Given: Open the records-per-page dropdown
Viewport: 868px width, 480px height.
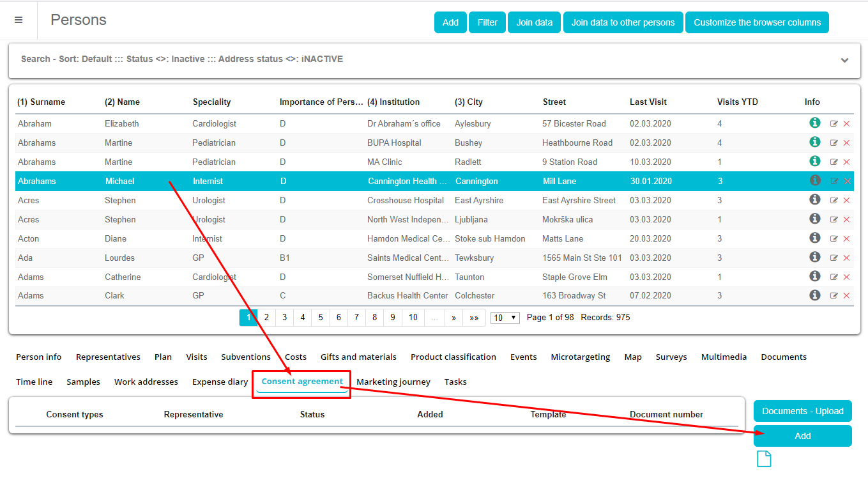Looking at the screenshot, I should pos(505,318).
